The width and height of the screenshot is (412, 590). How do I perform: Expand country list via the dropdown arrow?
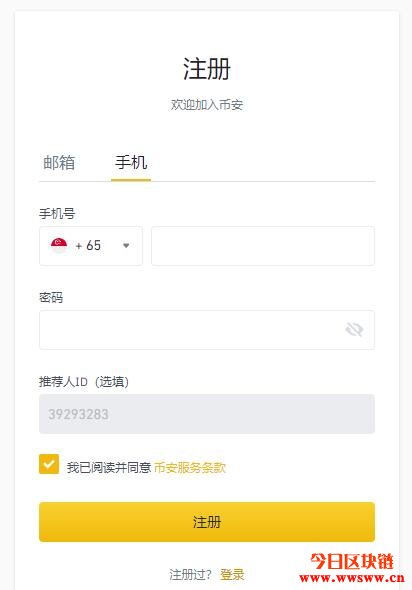click(126, 246)
